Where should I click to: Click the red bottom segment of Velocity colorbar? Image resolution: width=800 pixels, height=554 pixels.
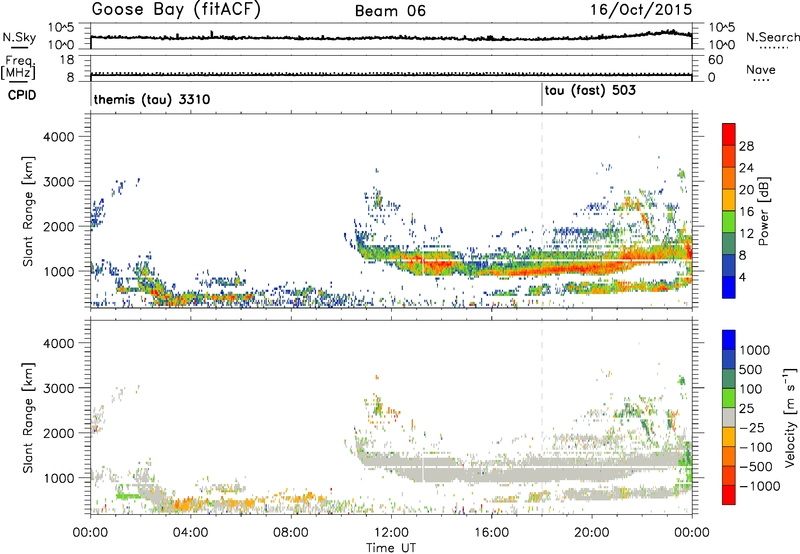pyautogui.click(x=729, y=495)
